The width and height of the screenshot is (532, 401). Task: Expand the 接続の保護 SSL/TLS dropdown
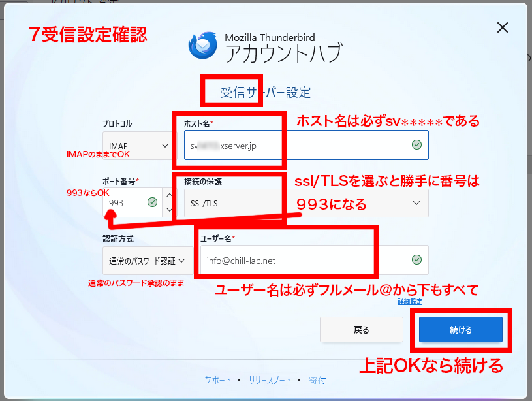point(305,203)
